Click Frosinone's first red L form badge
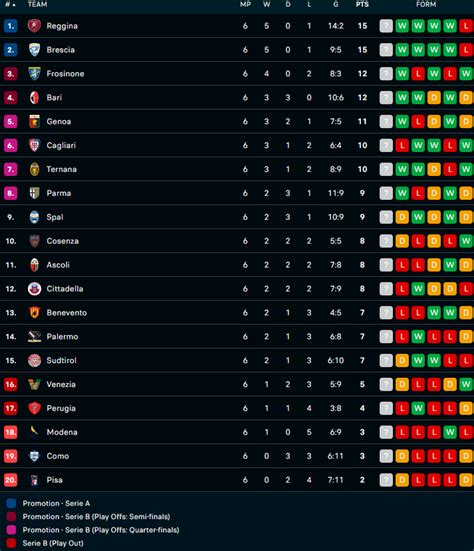Image resolution: width=474 pixels, height=551 pixels. [418, 74]
